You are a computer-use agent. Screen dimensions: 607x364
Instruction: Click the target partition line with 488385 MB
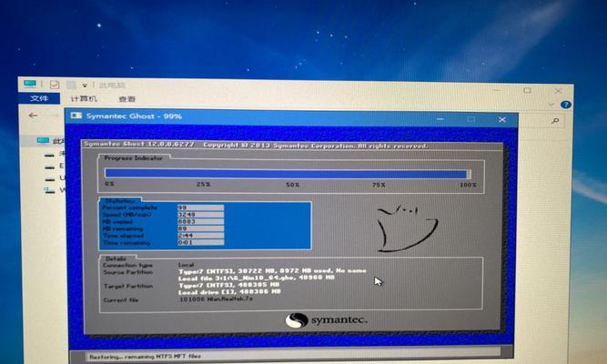pos(228,285)
